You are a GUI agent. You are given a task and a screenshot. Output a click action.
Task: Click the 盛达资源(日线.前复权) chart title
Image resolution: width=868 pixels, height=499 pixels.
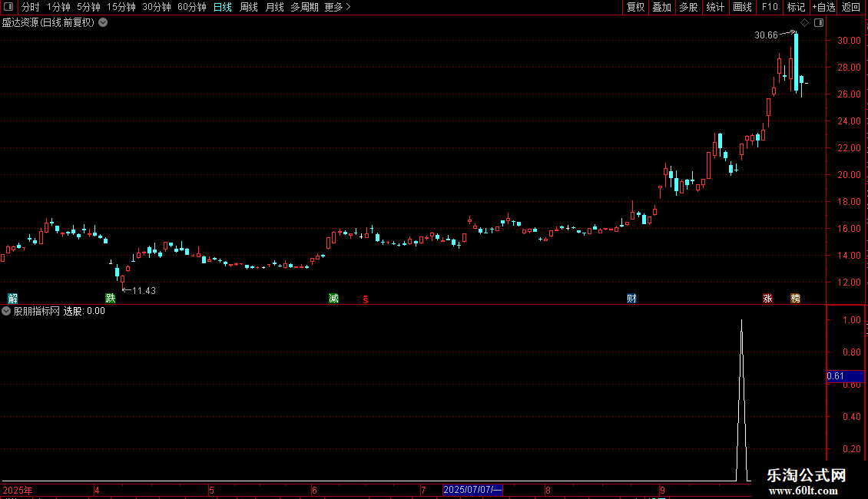click(48, 23)
